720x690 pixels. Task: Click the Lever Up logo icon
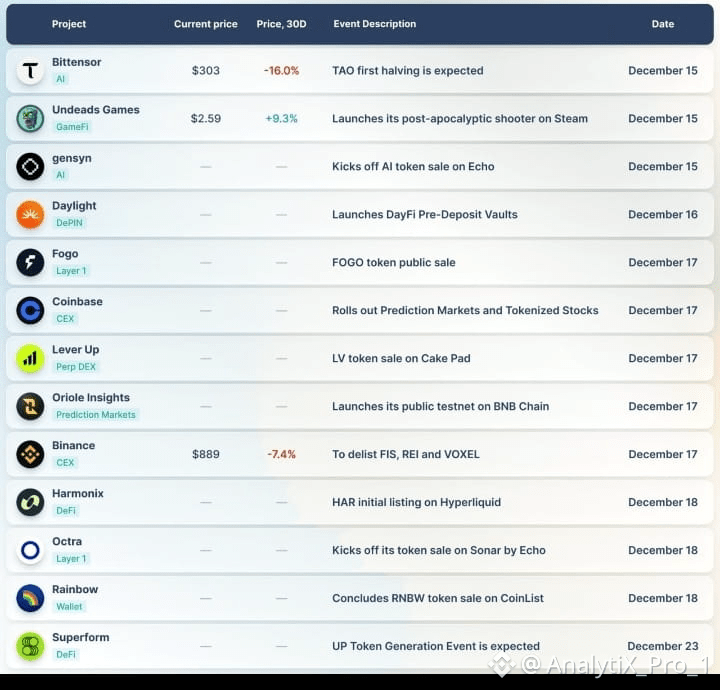click(x=30, y=359)
